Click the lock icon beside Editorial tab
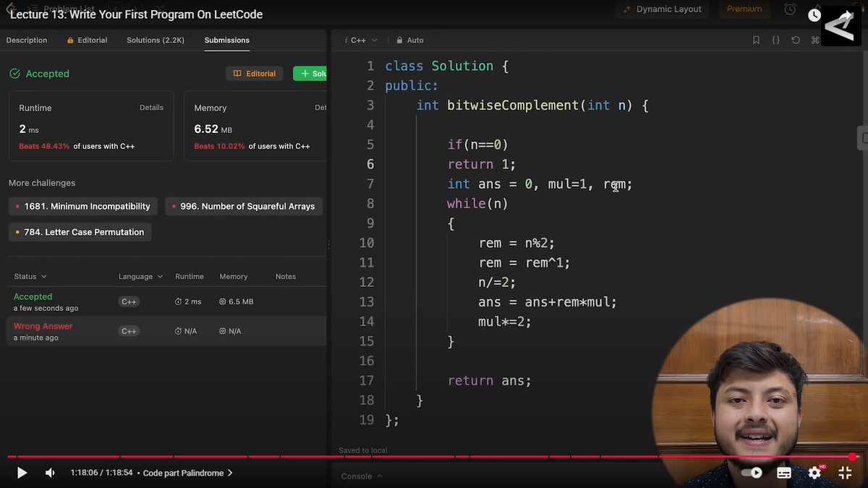The height and width of the screenshot is (488, 868). pyautogui.click(x=70, y=40)
